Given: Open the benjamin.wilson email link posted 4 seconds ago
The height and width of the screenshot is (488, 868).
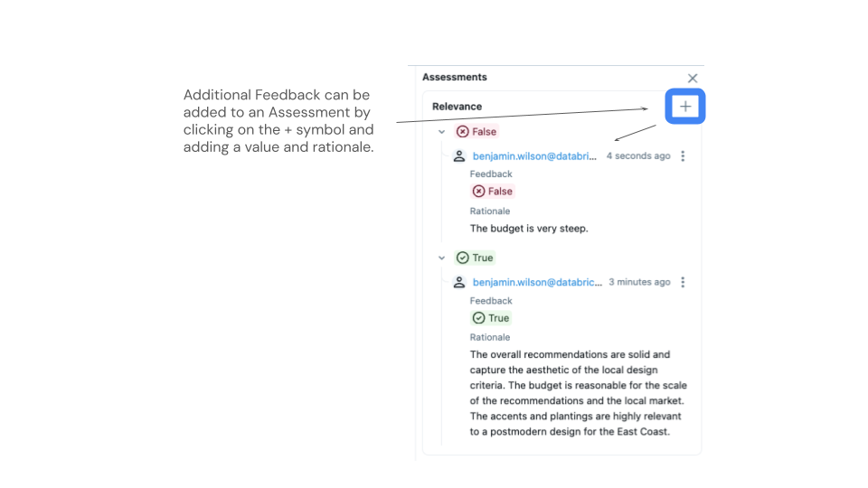Looking at the screenshot, I should click(534, 156).
